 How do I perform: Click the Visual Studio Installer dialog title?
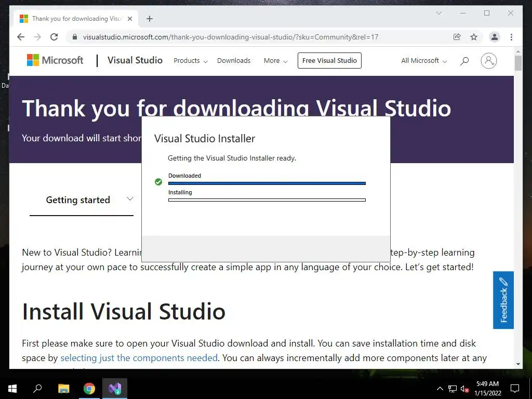pos(205,138)
